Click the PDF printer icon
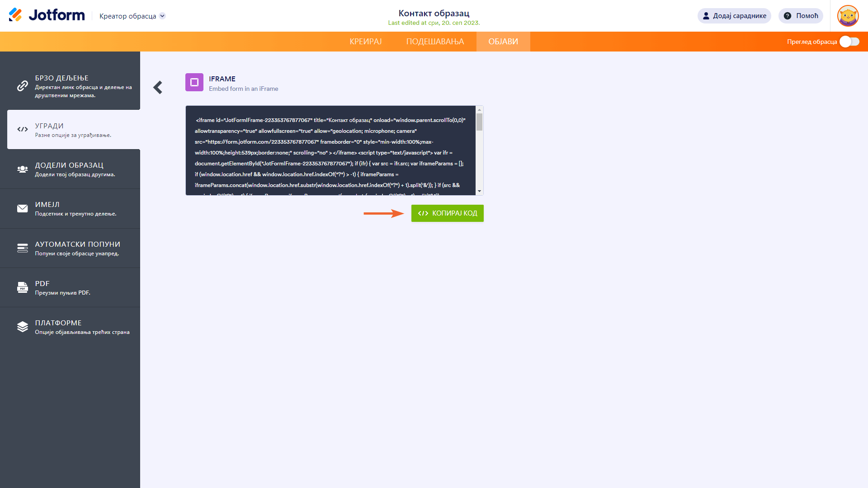This screenshot has height=488, width=868. [22, 287]
